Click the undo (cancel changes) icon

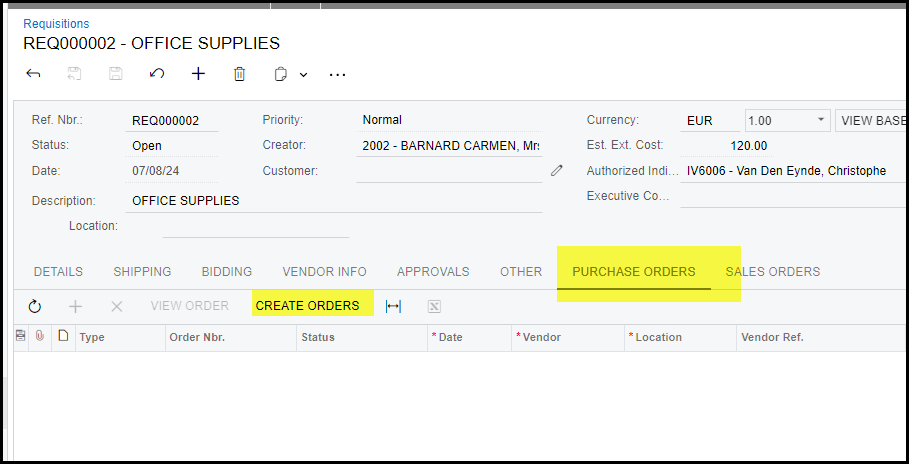point(157,74)
